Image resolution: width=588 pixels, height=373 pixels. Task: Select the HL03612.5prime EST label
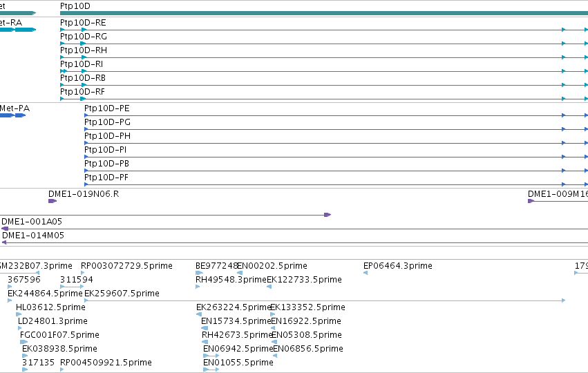click(50, 307)
